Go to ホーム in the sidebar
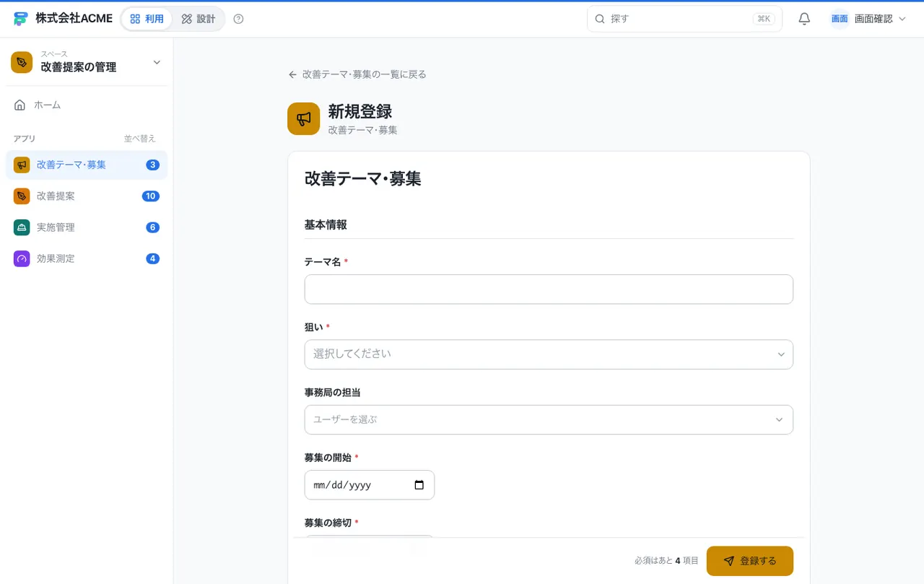 point(87,105)
